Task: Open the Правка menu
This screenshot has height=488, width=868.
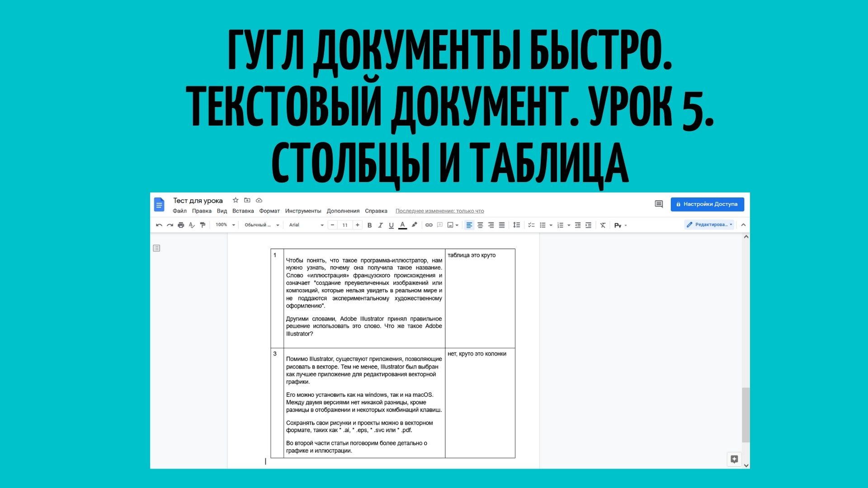Action: (x=202, y=211)
